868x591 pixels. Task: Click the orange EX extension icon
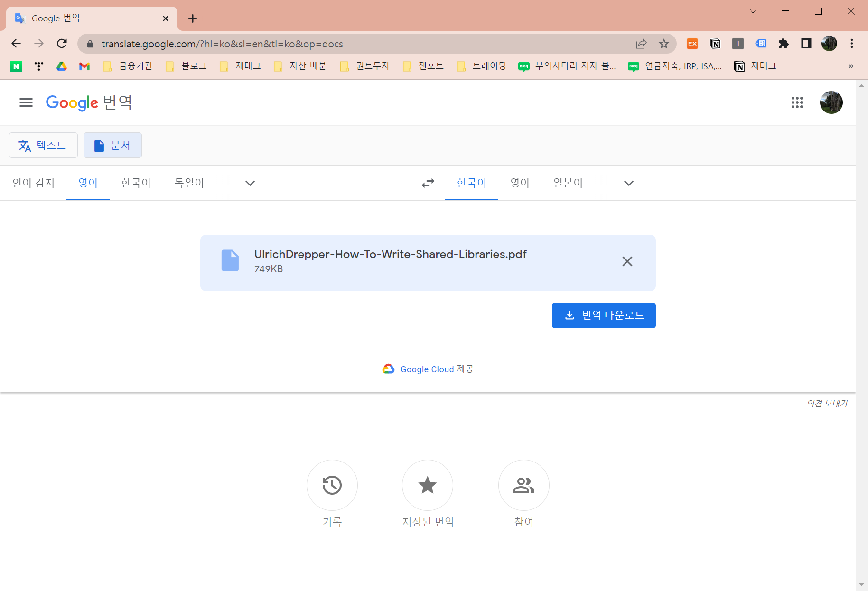tap(692, 44)
